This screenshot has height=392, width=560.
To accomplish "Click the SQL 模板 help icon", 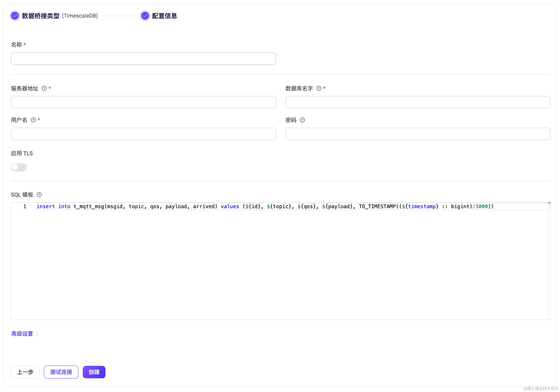I will [x=39, y=195].
